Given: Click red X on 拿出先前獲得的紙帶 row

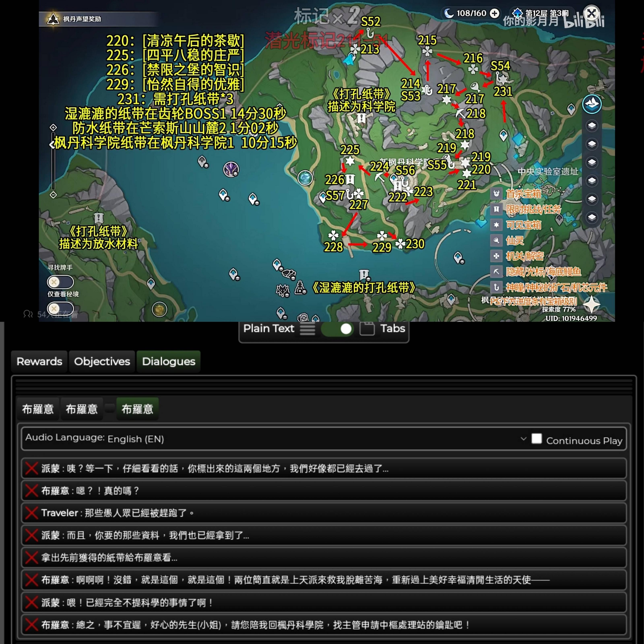Looking at the screenshot, I should pyautogui.click(x=32, y=557).
